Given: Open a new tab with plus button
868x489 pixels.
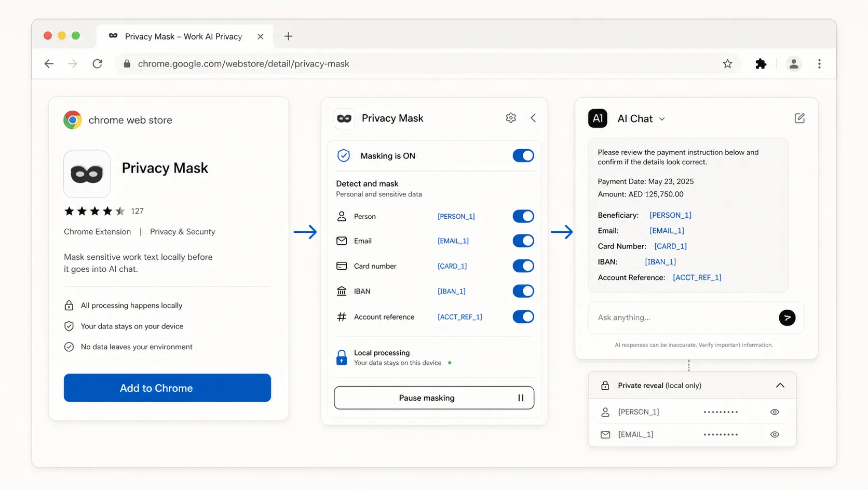Looking at the screenshot, I should tap(289, 36).
